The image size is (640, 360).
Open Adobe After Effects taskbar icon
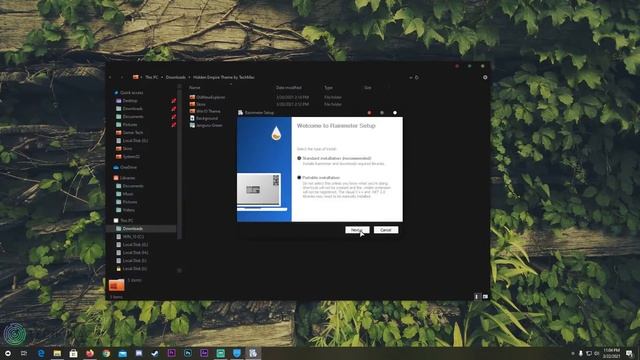(x=204, y=353)
